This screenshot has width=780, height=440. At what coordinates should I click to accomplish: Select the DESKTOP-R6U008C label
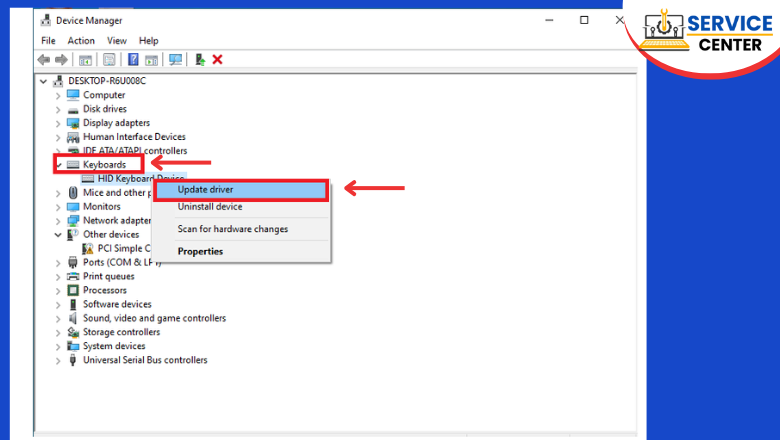tap(107, 81)
